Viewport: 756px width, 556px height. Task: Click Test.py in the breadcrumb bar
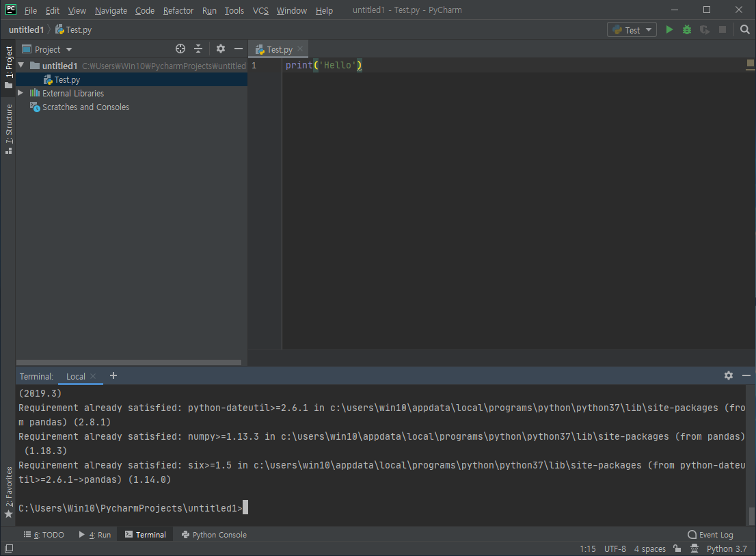73,29
